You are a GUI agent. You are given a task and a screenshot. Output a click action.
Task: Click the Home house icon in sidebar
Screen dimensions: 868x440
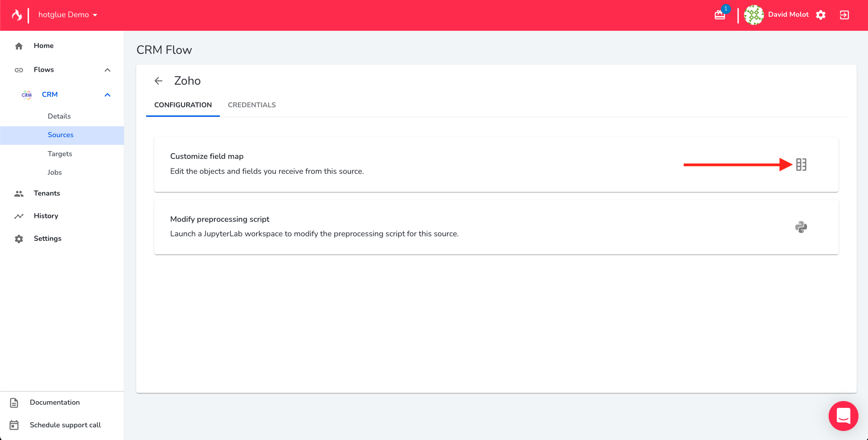click(x=19, y=46)
